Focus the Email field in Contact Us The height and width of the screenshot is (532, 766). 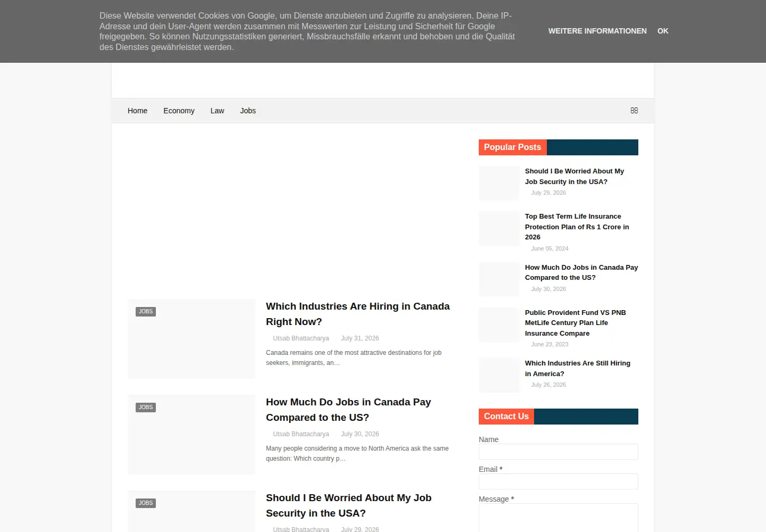pyautogui.click(x=559, y=481)
